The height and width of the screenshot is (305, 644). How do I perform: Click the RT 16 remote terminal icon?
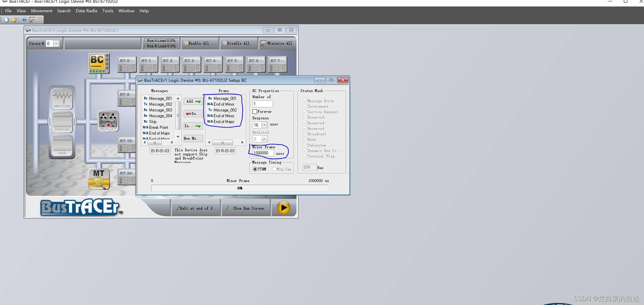tap(127, 144)
